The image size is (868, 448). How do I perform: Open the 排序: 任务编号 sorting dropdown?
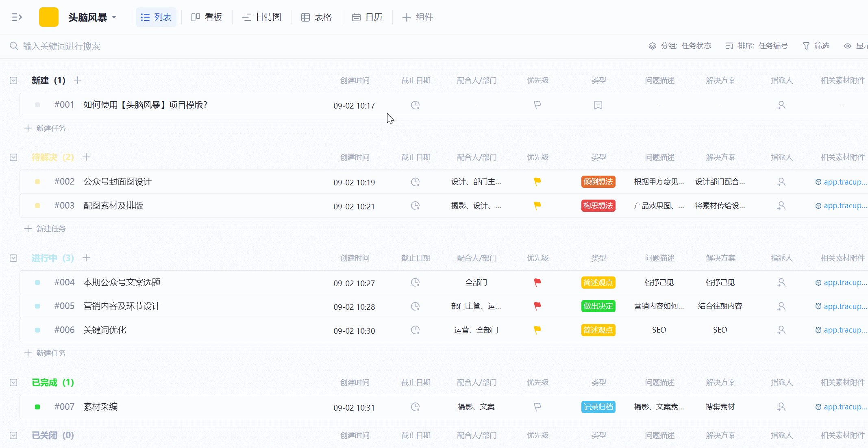coord(757,46)
